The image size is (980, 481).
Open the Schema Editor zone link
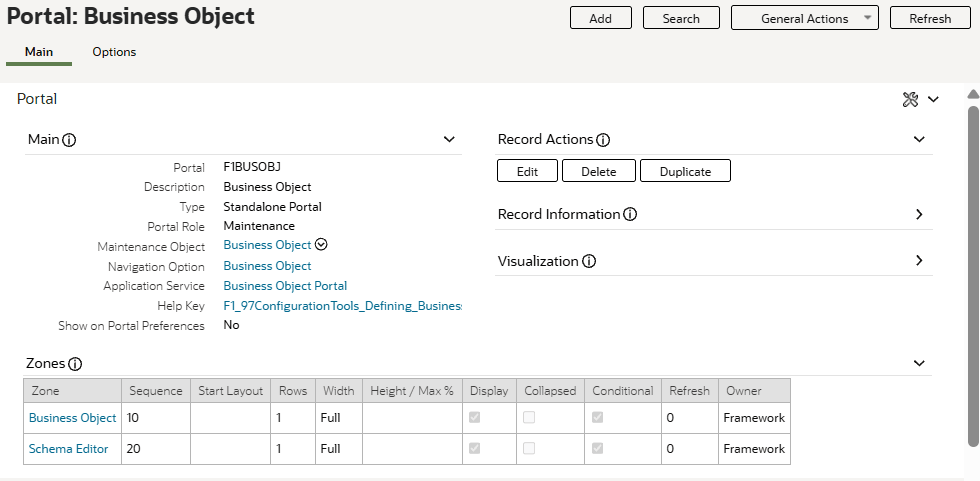click(69, 449)
